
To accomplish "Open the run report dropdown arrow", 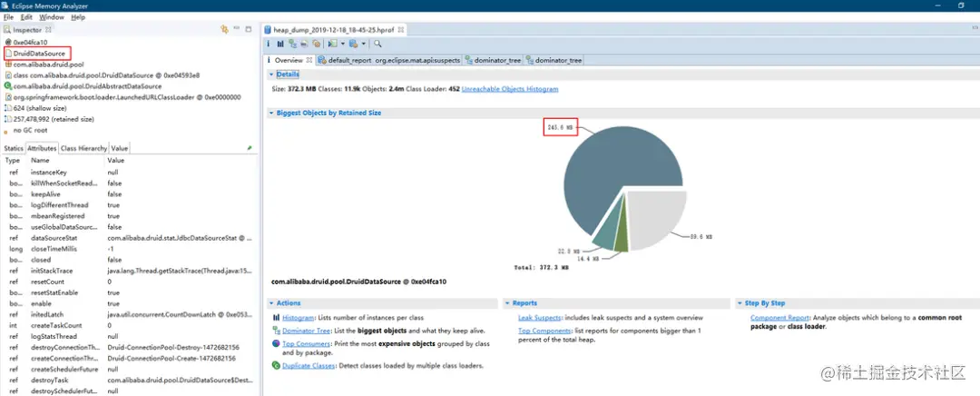I will pos(342,44).
